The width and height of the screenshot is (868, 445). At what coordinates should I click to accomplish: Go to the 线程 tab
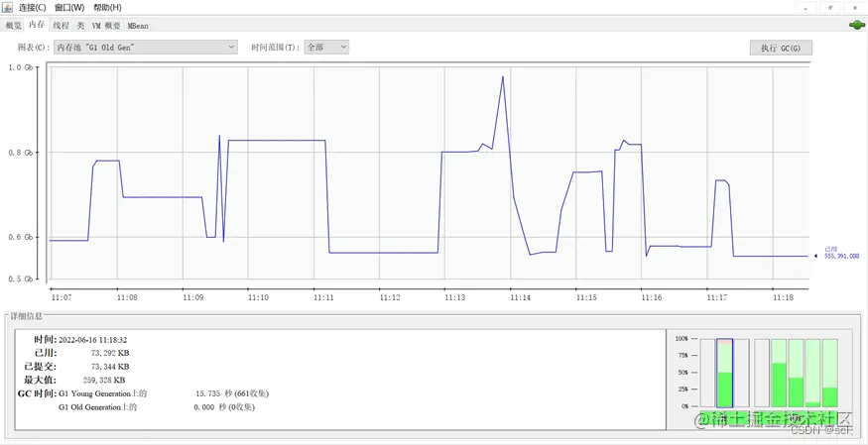[61, 26]
